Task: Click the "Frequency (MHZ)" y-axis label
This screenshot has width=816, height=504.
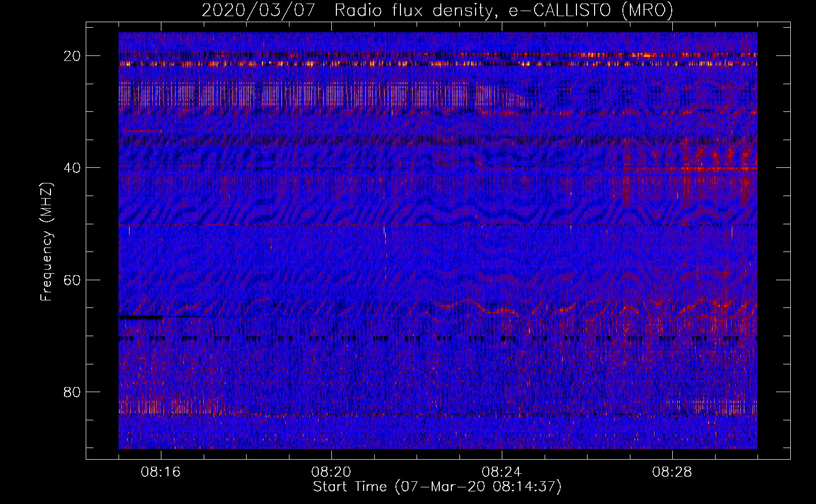Action: click(x=46, y=242)
